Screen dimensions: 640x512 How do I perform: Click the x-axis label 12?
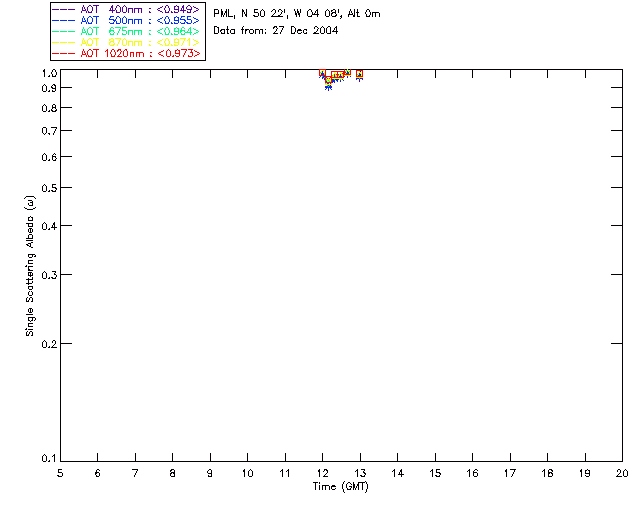click(322, 473)
